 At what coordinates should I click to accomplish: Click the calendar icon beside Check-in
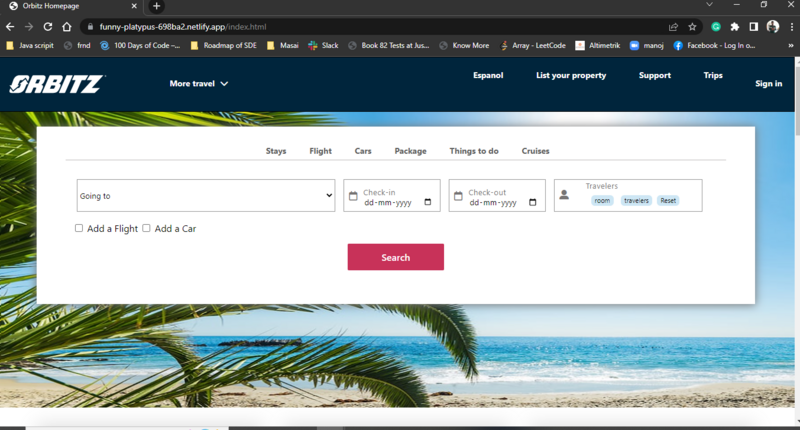[353, 196]
